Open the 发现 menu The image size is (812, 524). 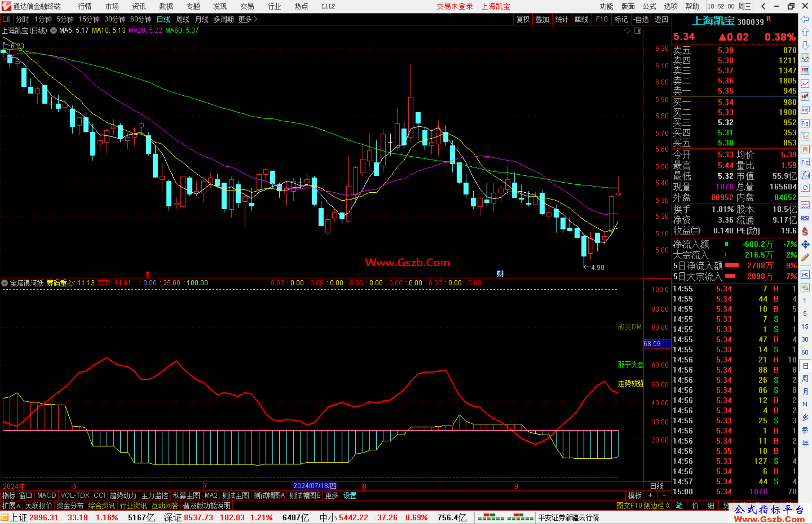[220, 6]
